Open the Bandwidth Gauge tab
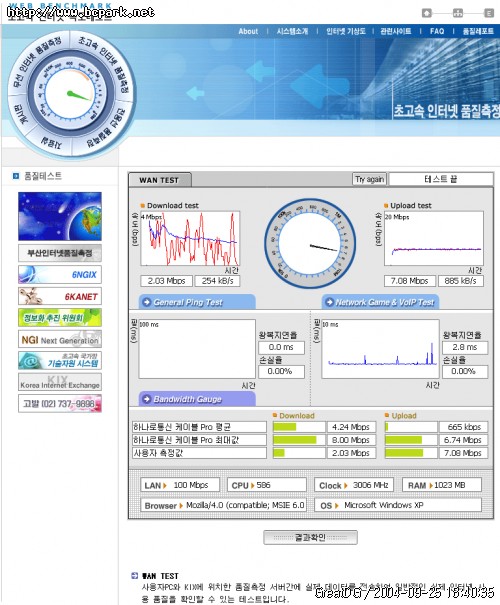The height and width of the screenshot is (605, 500). 197,399
